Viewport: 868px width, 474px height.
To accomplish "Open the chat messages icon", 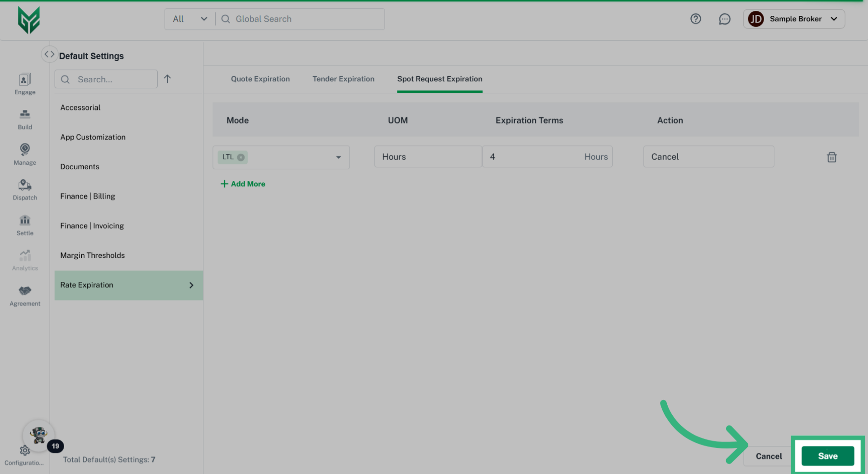I will 725,19.
